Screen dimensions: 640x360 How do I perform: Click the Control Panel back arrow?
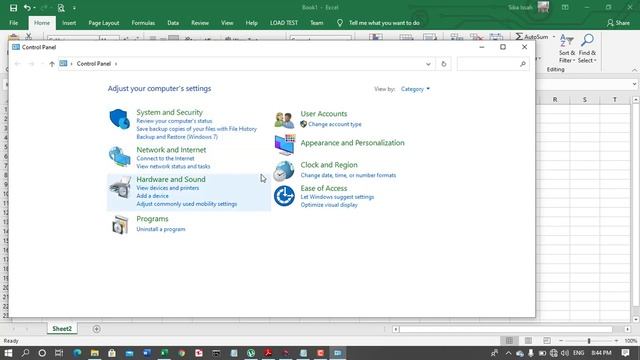click(17, 64)
